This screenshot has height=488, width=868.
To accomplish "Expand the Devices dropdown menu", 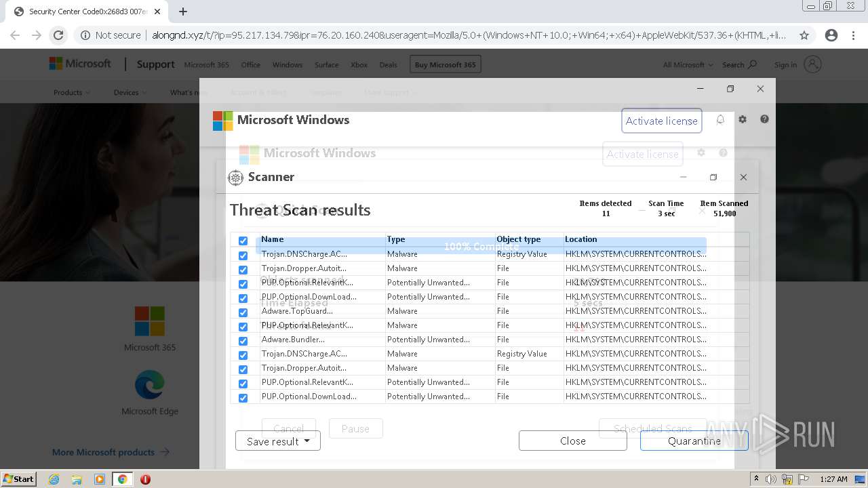I will tap(130, 92).
